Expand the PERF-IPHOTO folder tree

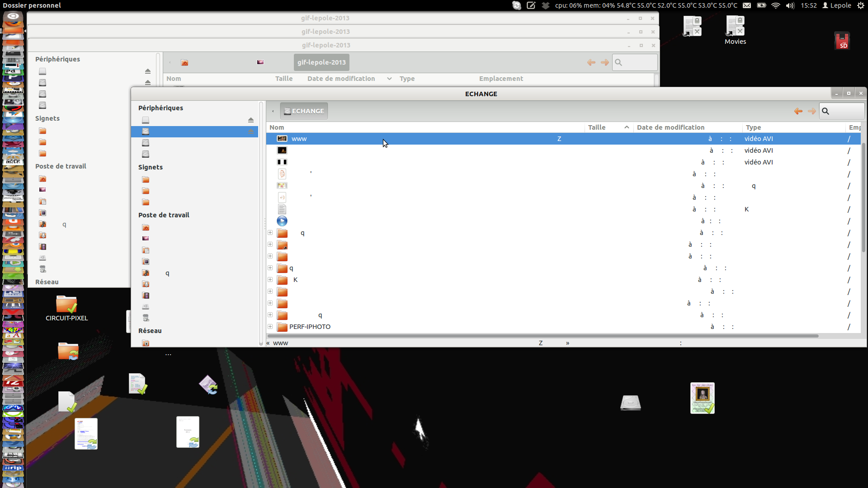(x=270, y=326)
